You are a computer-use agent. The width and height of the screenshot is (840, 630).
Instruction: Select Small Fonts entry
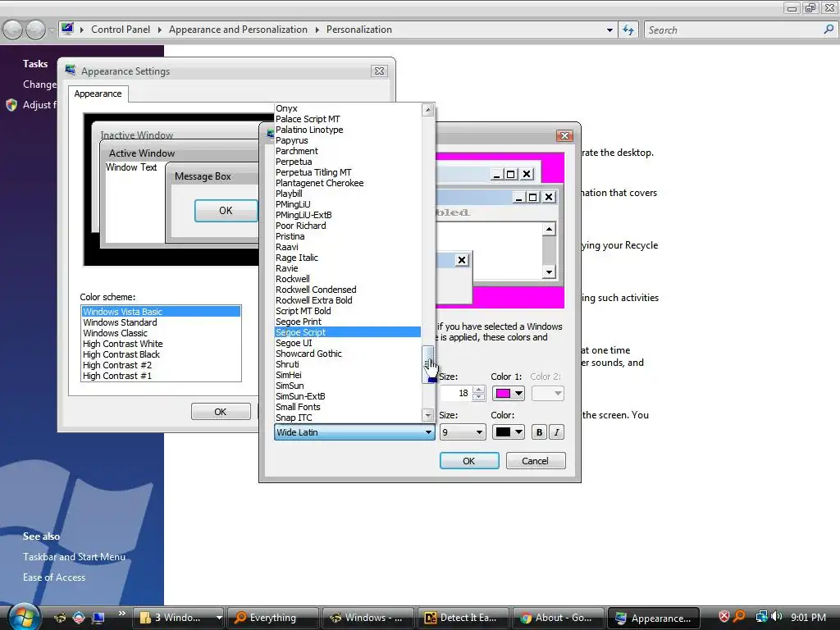tap(347, 407)
